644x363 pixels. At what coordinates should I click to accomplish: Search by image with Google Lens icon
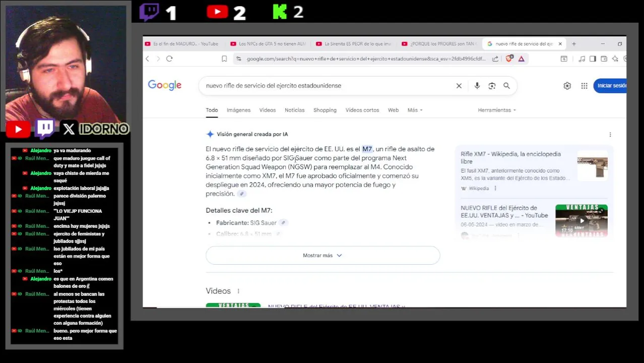pyautogui.click(x=492, y=86)
